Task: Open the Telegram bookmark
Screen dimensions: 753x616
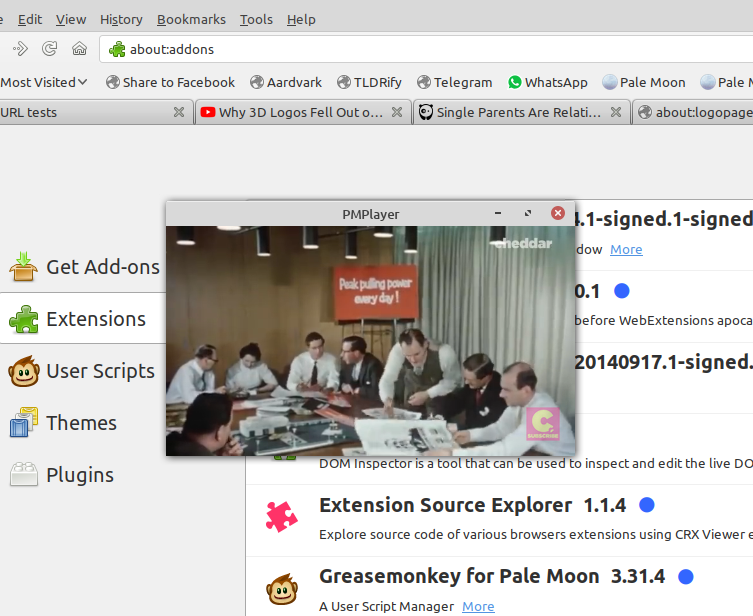Action: point(454,83)
